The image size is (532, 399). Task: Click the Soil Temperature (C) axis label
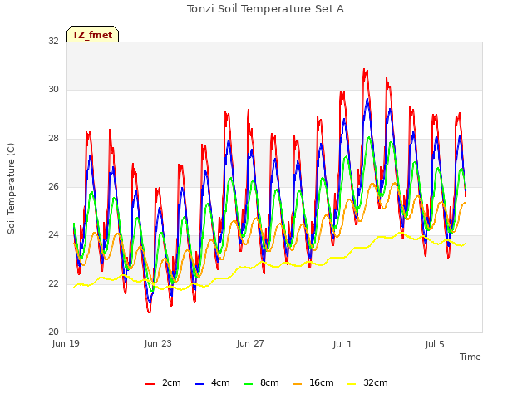(x=11, y=189)
